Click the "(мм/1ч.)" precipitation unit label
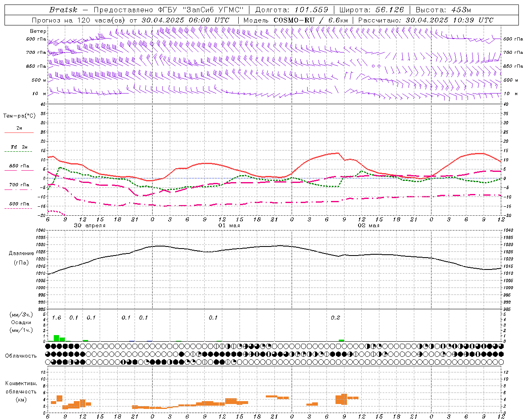Screen dimensions: 525x420 [21, 330]
